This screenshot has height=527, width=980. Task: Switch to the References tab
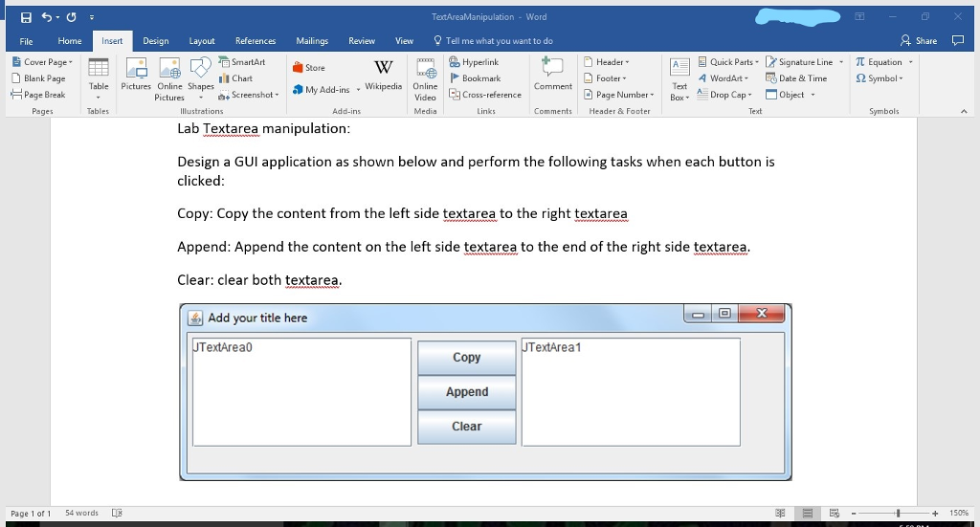pyautogui.click(x=256, y=41)
